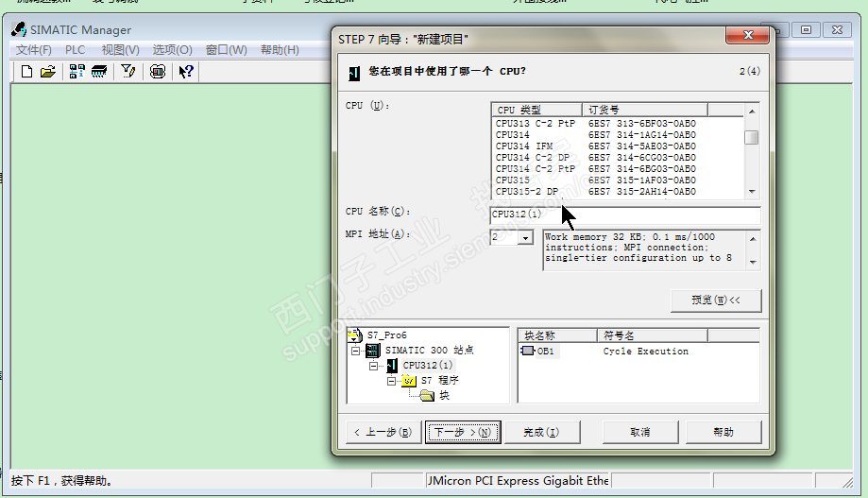The height and width of the screenshot is (498, 868).
Task: Select the CPU315 row with 315-1AF03-0AB0
Action: [596, 180]
